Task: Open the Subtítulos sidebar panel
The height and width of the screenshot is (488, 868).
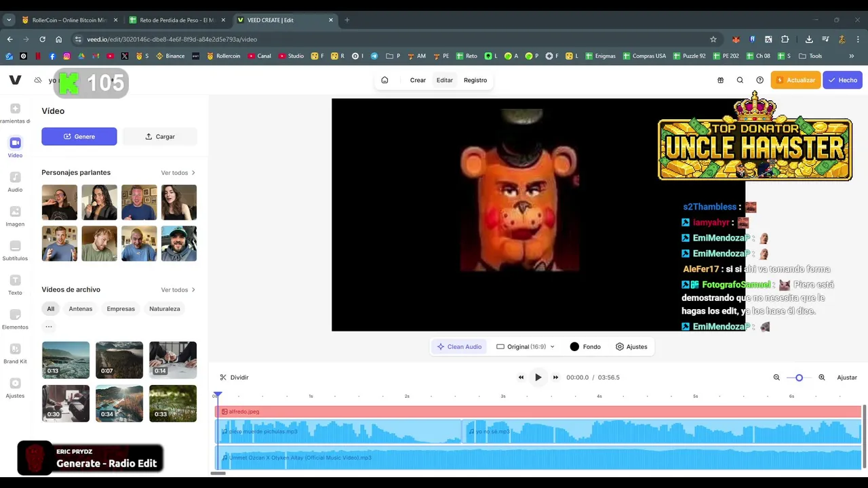Action: tap(15, 251)
